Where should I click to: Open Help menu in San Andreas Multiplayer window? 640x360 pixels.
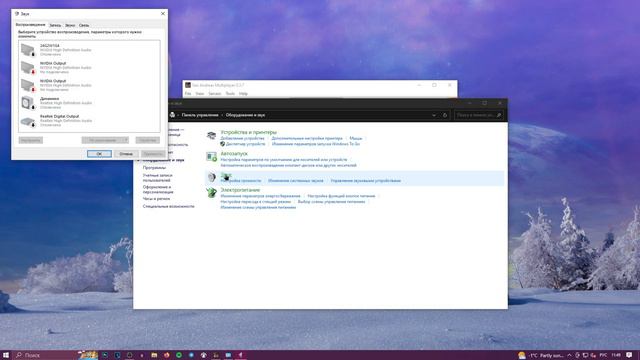click(x=243, y=94)
